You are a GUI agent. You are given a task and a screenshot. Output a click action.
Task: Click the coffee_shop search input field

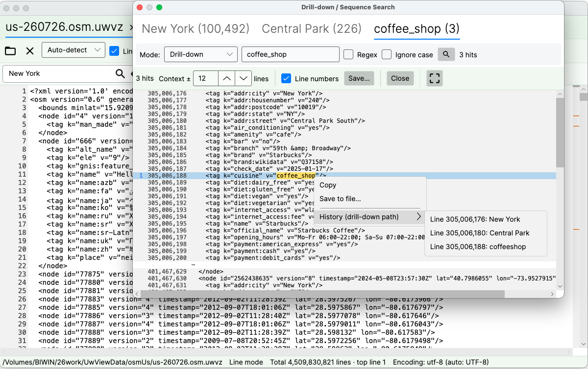290,54
